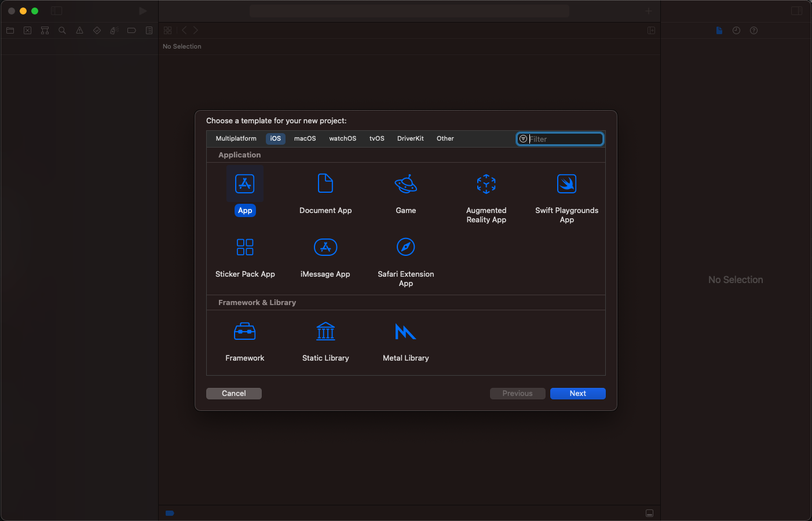
Task: Toggle the right inspector sidebar
Action: coord(797,11)
